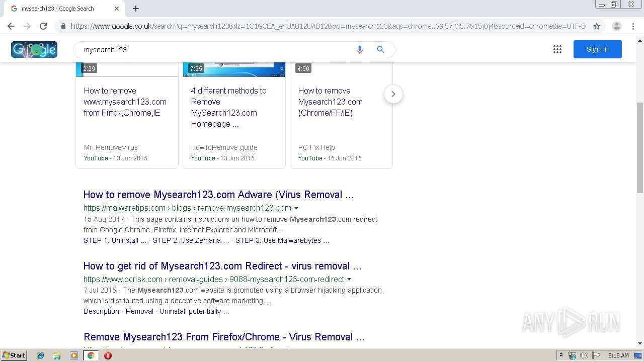Click 'PC Fix Help' channel text
Viewport: 644px width, 362px height.
pyautogui.click(x=316, y=147)
